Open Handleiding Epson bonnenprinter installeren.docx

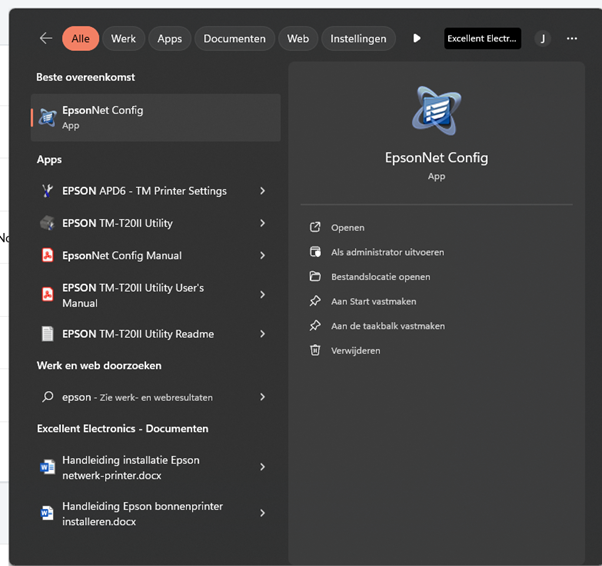coord(142,514)
